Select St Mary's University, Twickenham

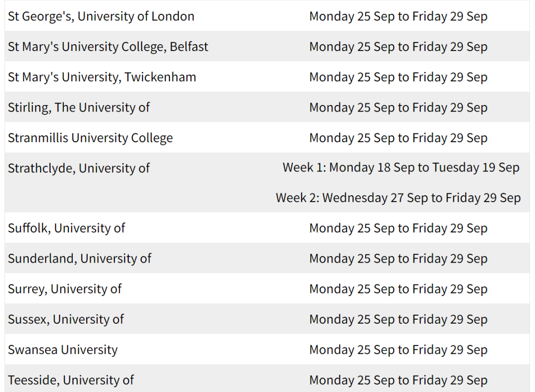pos(102,77)
